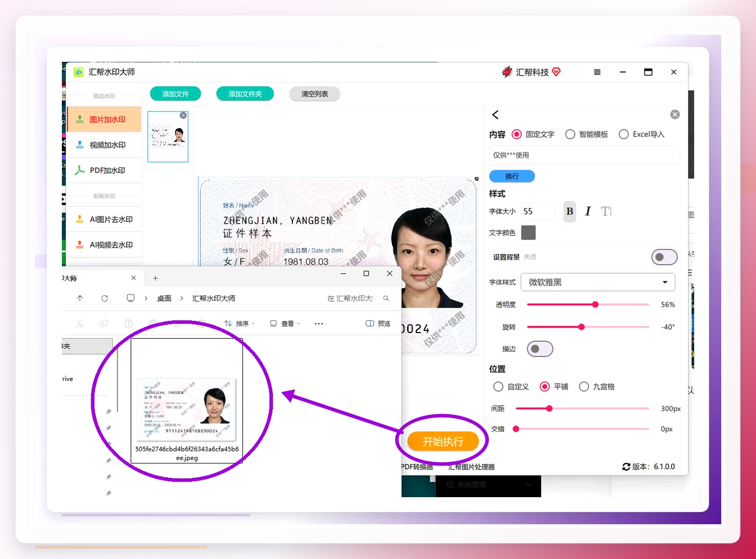This screenshot has width=756, height=559.
Task: Click the 汇帮水印大师 app logo icon
Action: [78, 72]
